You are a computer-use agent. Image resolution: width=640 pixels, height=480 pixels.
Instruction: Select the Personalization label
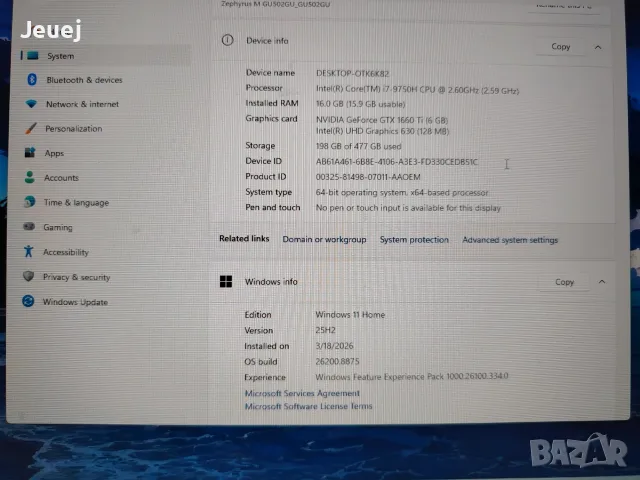point(73,129)
